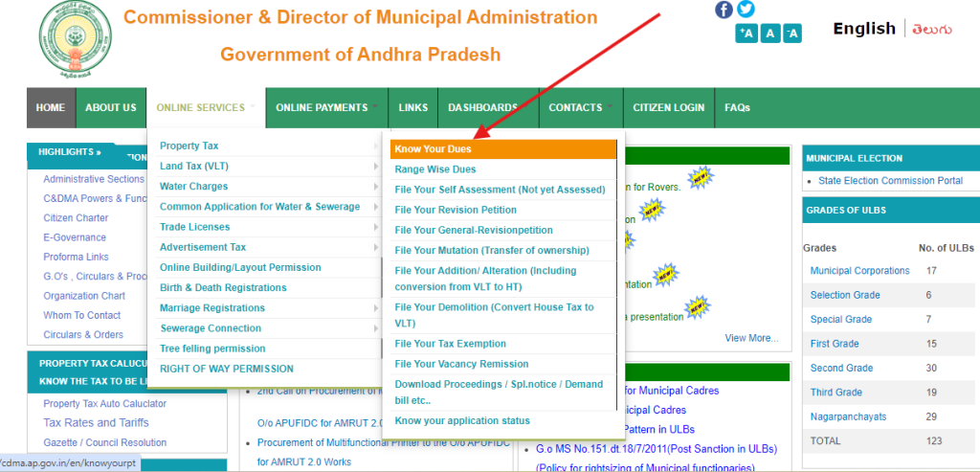Open the Twitter icon link
This screenshot has height=472, width=980.
(x=746, y=9)
